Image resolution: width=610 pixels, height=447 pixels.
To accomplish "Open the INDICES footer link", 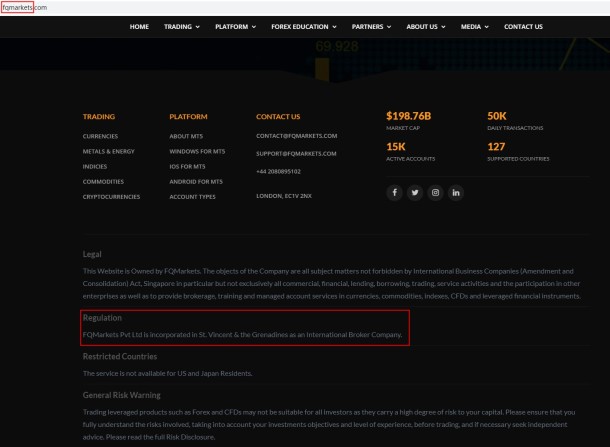I will [x=95, y=167].
